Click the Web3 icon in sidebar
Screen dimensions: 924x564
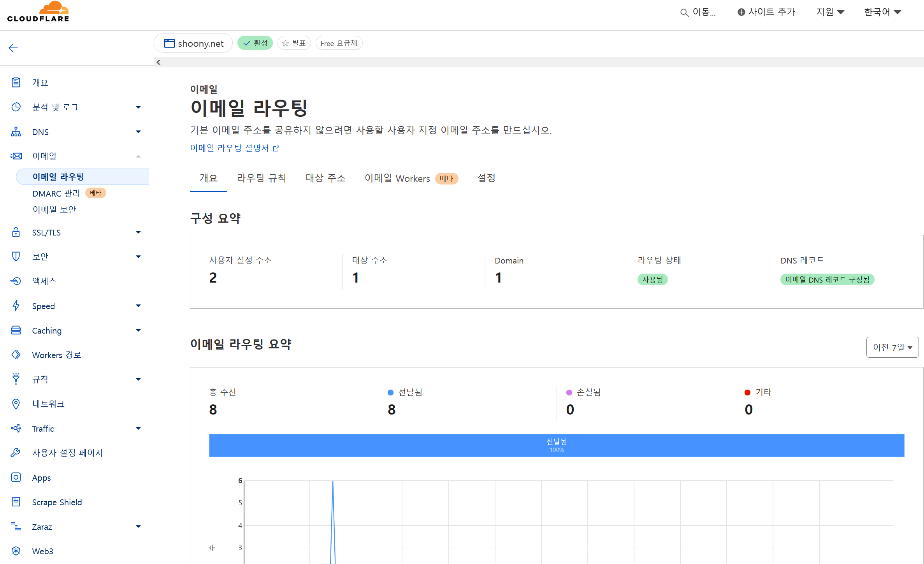coord(16,551)
